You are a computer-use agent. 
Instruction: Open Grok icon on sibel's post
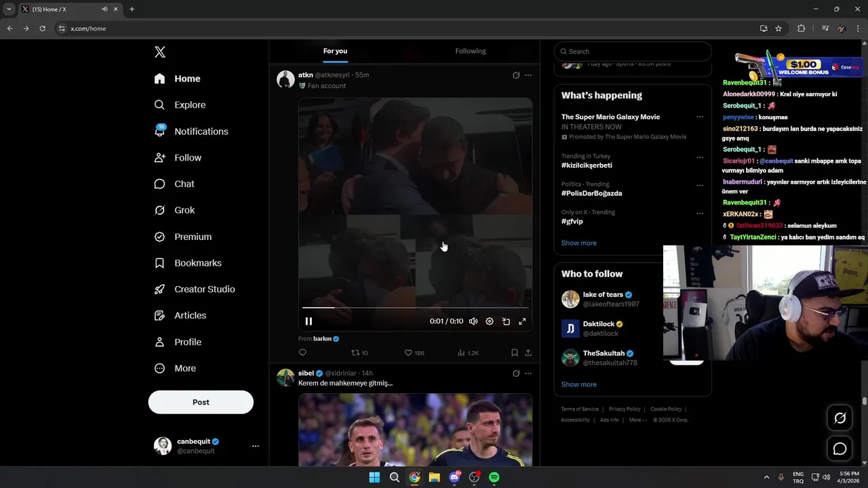(x=516, y=373)
